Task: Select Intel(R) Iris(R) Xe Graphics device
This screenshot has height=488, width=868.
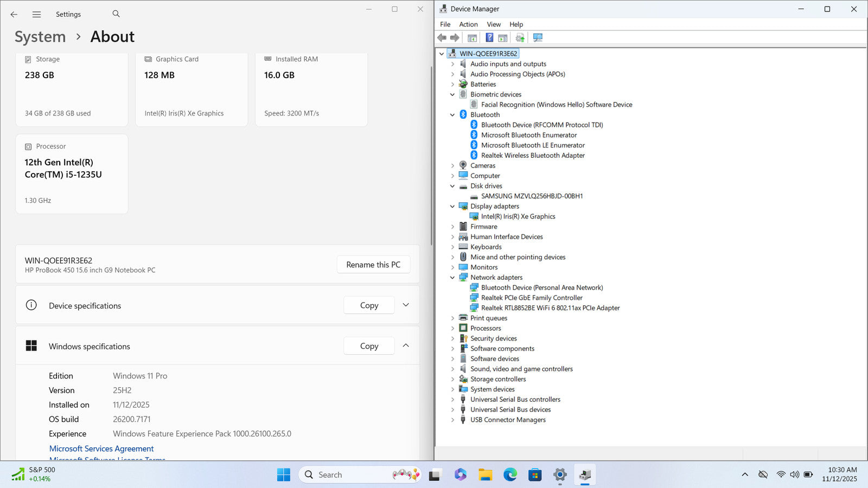Action: pos(518,216)
